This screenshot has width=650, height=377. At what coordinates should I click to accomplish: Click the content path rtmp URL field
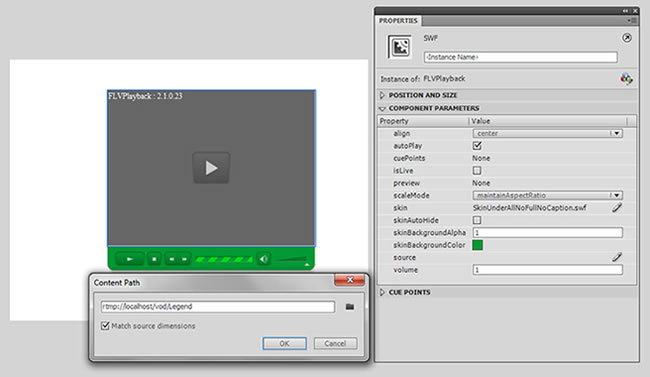(x=218, y=306)
